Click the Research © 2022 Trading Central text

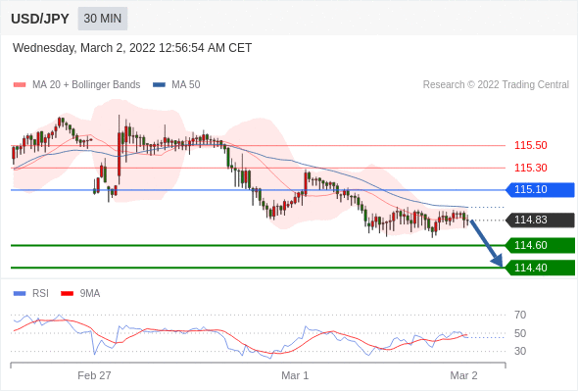(496, 85)
